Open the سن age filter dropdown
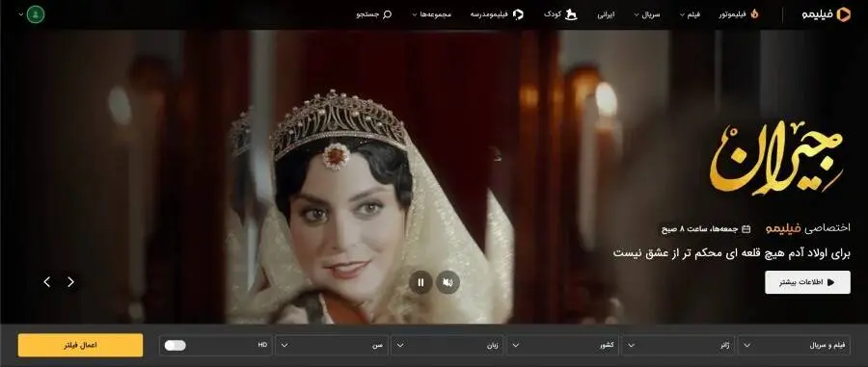This screenshot has width=868, height=367. tap(331, 346)
